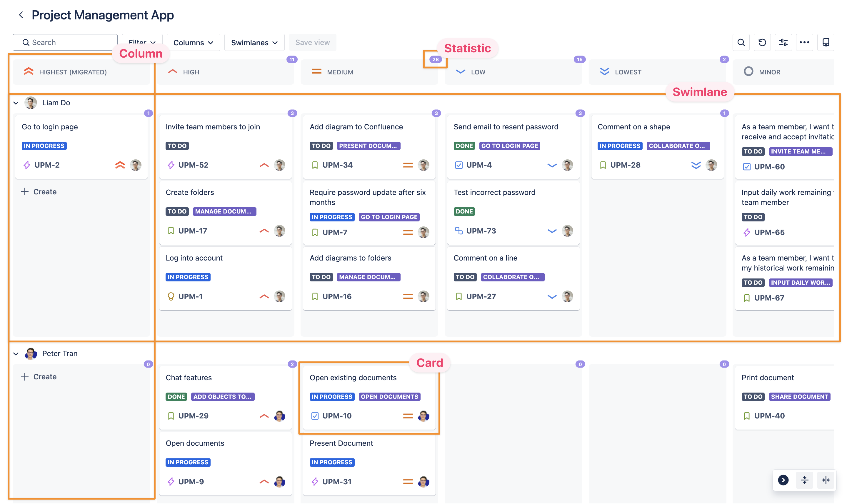This screenshot has width=847, height=504.
Task: Collapse the Peter Tran swimlane
Action: [x=16, y=354]
